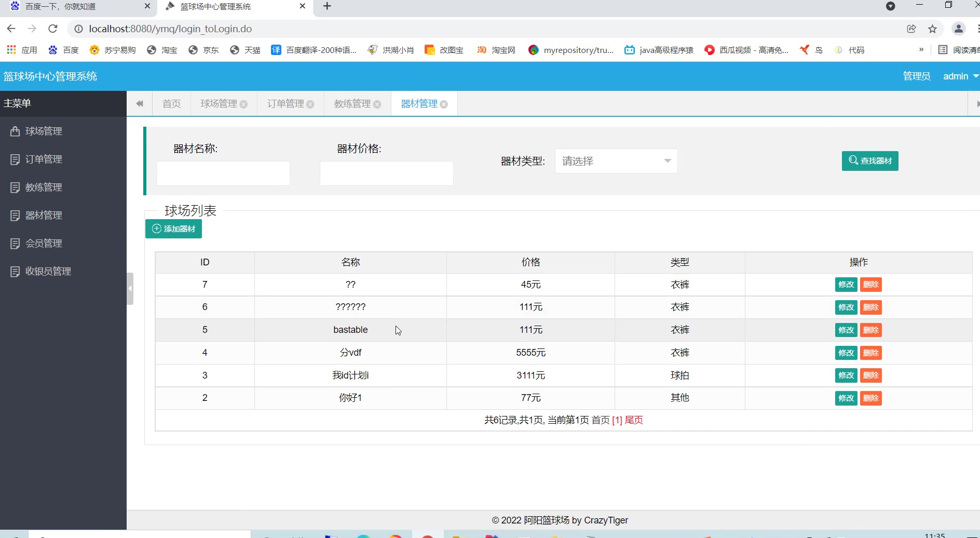Viewport: 980px width, 538px height.
Task: Close the 订单管理 tab
Action: tap(310, 104)
